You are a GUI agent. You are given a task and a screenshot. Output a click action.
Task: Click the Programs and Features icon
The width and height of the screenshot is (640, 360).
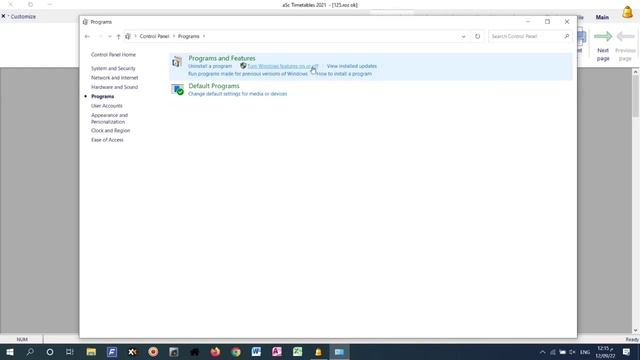click(177, 62)
